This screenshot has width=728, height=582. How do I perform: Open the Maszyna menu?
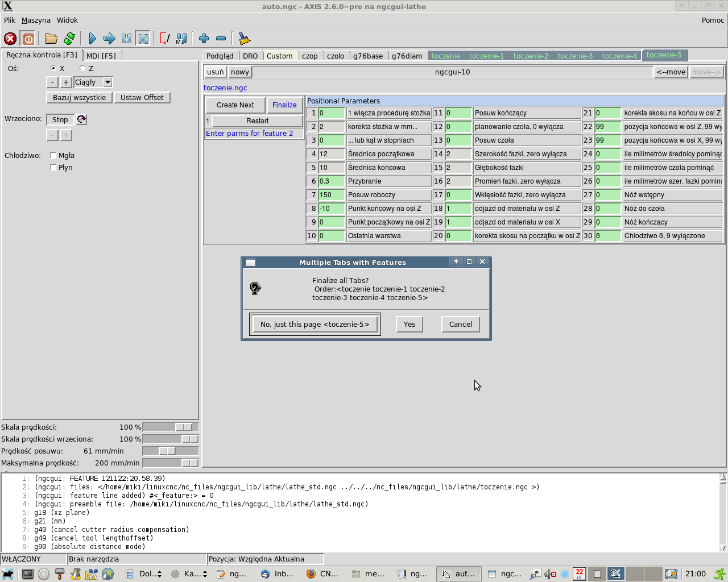[x=36, y=20]
